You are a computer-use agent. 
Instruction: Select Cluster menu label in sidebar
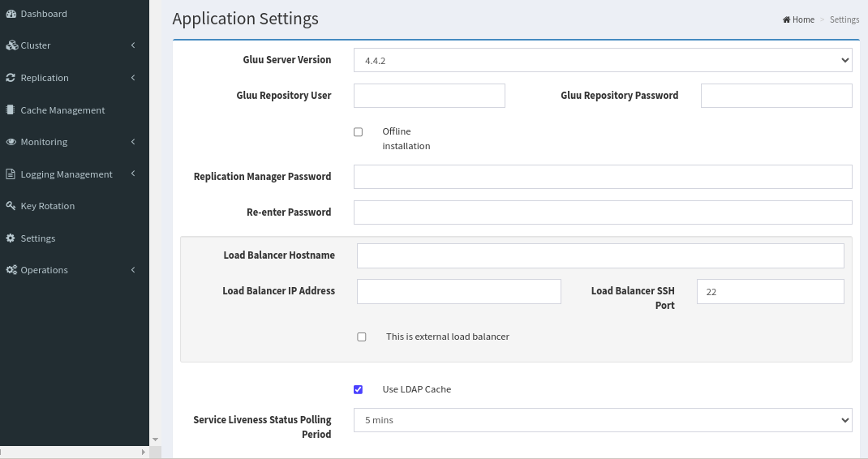[36, 45]
